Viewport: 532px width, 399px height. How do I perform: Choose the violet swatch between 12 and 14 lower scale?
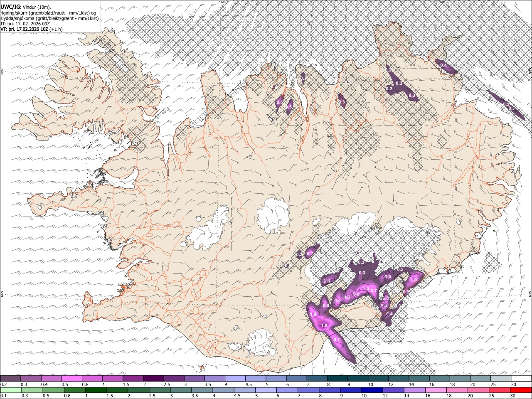point(393,390)
